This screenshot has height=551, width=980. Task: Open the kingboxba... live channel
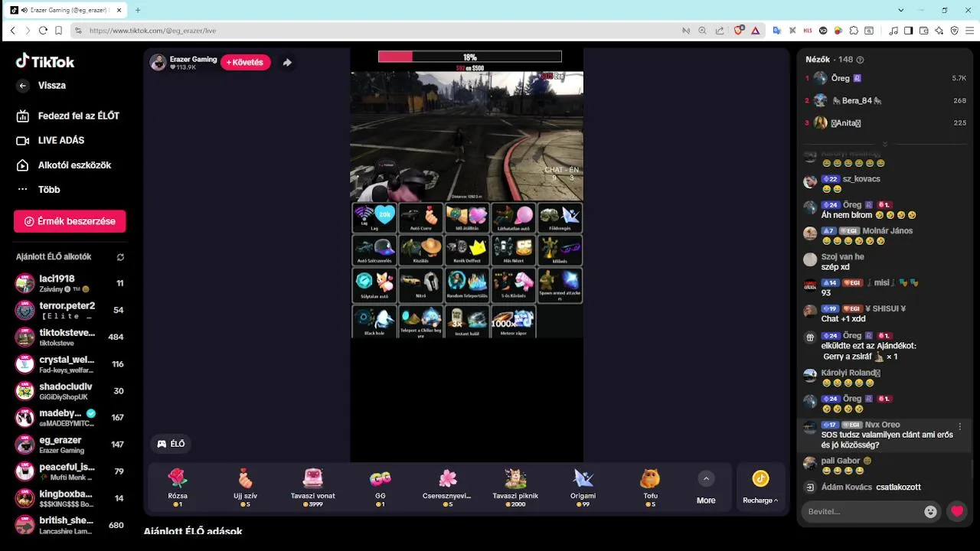pyautogui.click(x=70, y=497)
